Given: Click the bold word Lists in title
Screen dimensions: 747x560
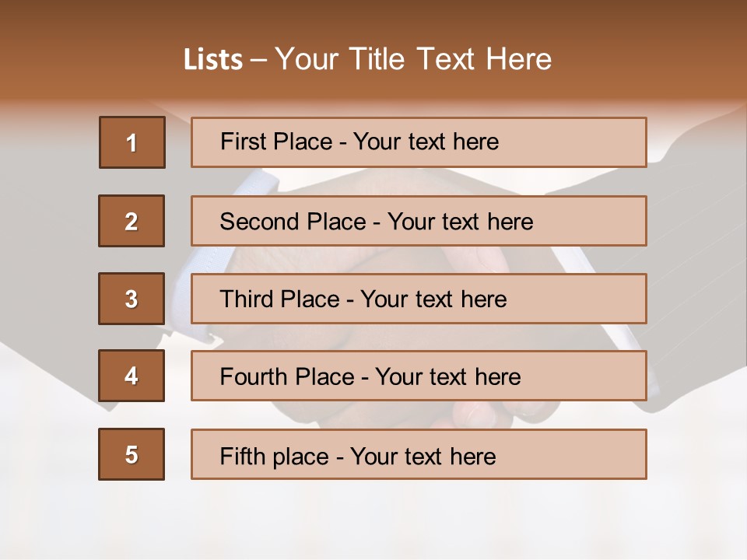Looking at the screenshot, I should point(213,60).
